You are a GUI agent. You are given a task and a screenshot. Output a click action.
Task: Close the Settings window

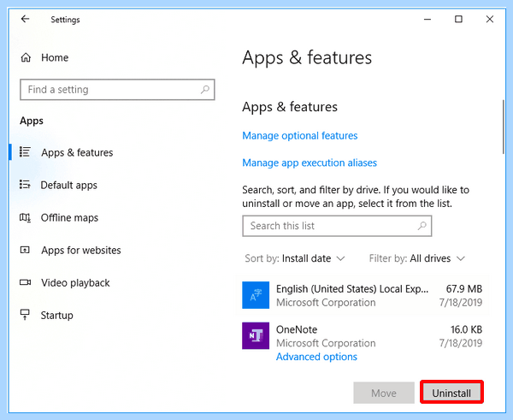(489, 20)
